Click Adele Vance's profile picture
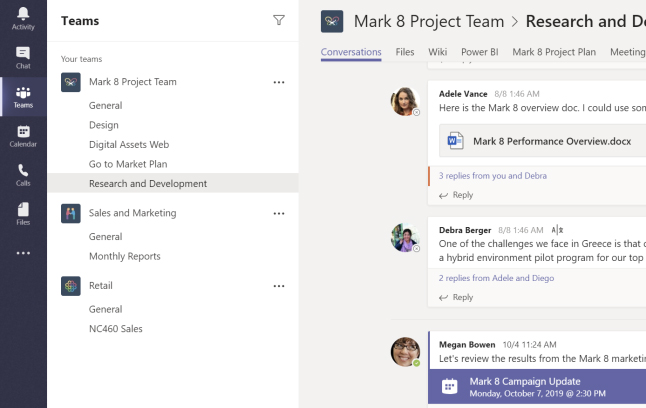646x408 pixels. (x=405, y=101)
